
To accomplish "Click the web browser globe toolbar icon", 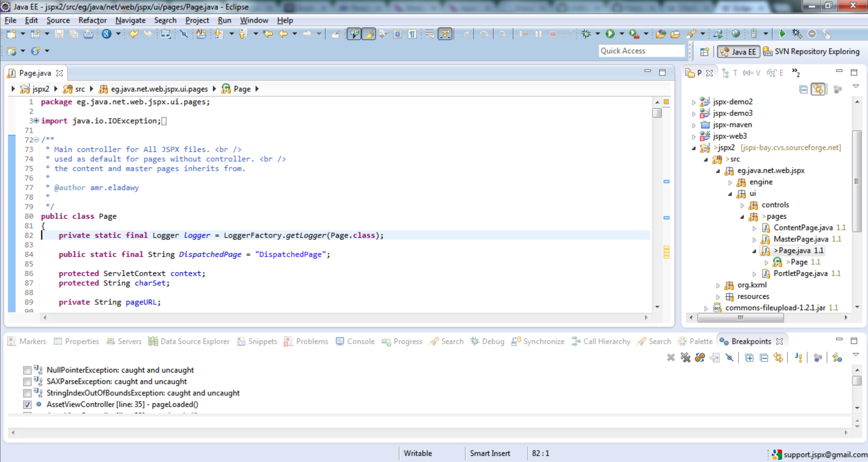I will coord(736,34).
